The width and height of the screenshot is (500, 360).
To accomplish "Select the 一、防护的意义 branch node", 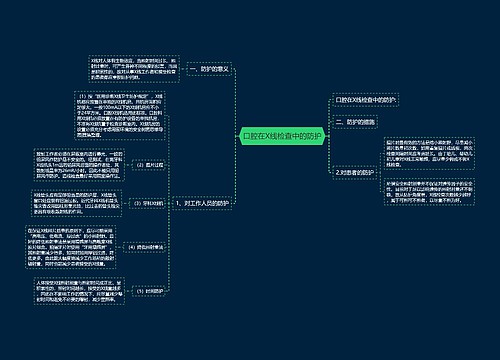I will pyautogui.click(x=209, y=69).
